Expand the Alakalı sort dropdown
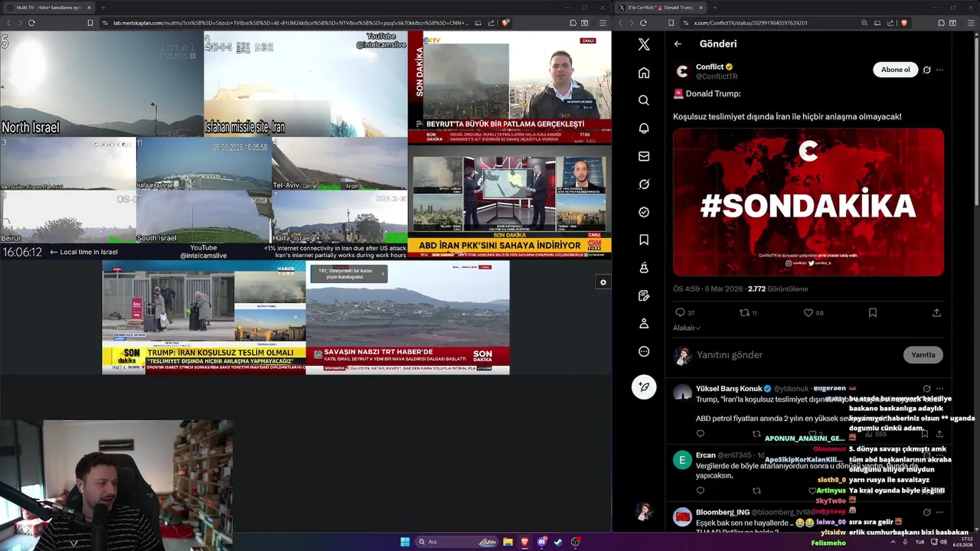Screen dimensions: 980x551 pyautogui.click(x=687, y=328)
